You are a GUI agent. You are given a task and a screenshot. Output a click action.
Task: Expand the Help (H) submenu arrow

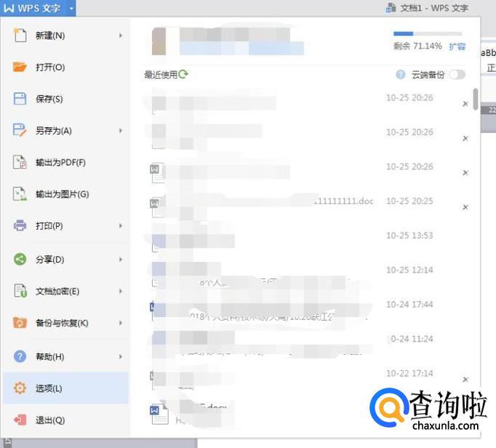(x=121, y=356)
